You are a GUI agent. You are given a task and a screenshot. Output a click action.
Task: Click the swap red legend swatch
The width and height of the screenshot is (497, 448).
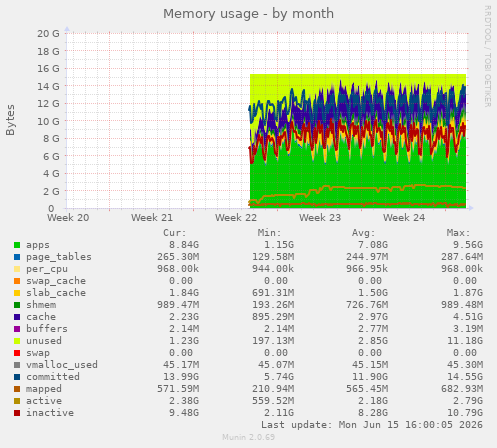17,353
